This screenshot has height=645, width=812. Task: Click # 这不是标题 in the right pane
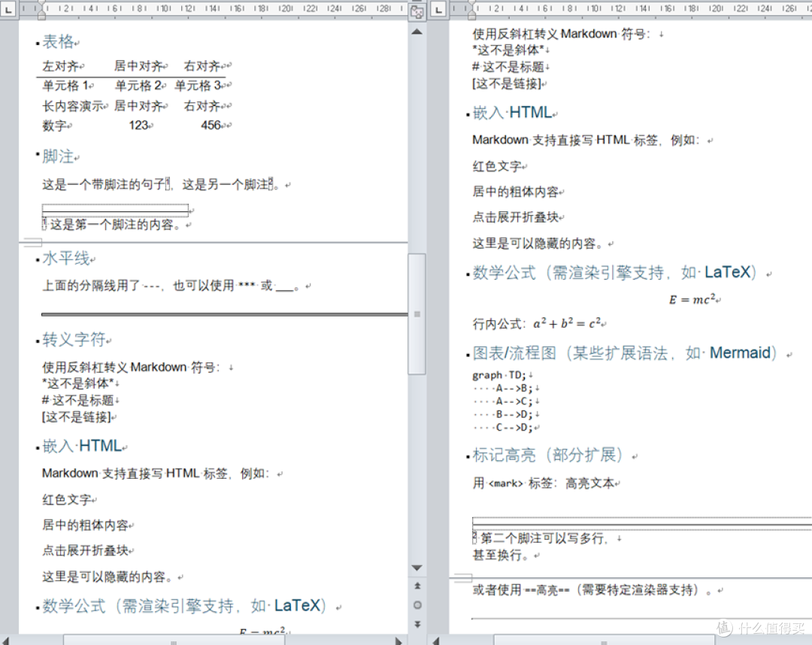[x=508, y=67]
